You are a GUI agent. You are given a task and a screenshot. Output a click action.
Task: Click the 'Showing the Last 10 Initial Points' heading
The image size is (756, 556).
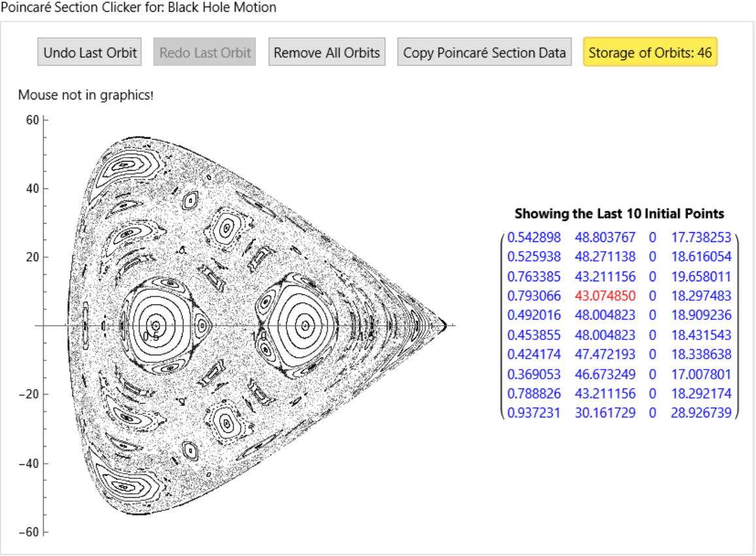[x=619, y=214]
